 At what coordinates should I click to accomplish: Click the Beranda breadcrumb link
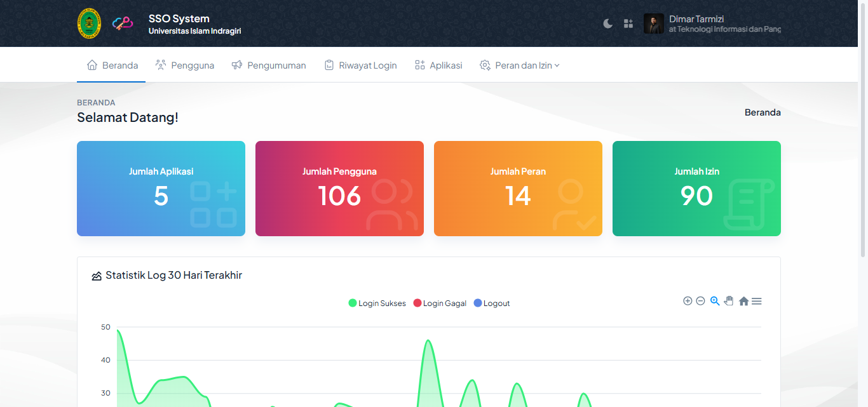763,112
